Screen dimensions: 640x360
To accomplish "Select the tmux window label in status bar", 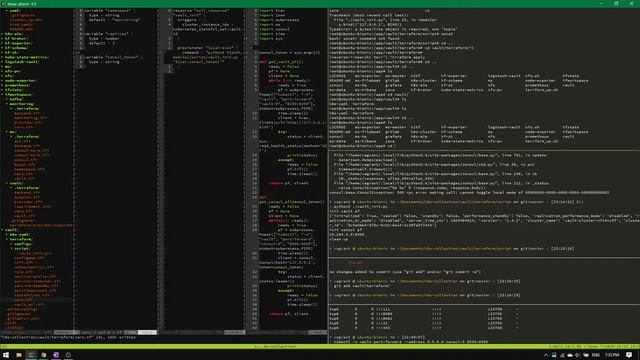I will pyautogui.click(x=276, y=347).
